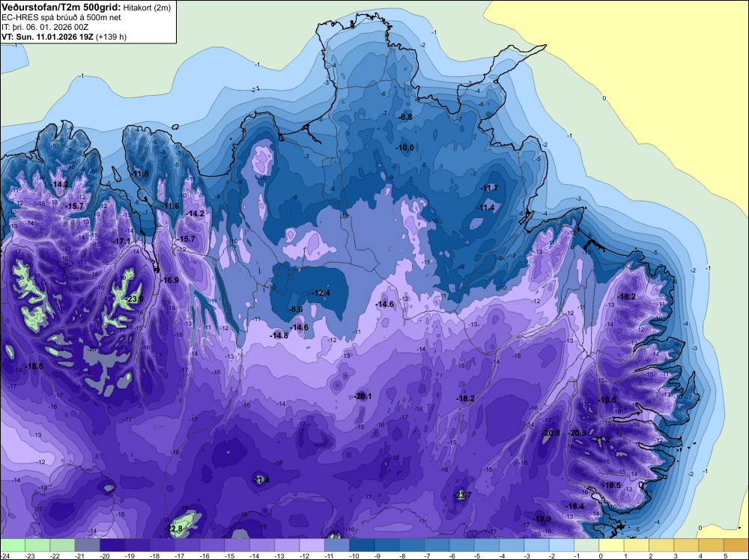Choose the -12 light lavender legend swatch
The width and height of the screenshot is (749, 560).
(x=312, y=545)
